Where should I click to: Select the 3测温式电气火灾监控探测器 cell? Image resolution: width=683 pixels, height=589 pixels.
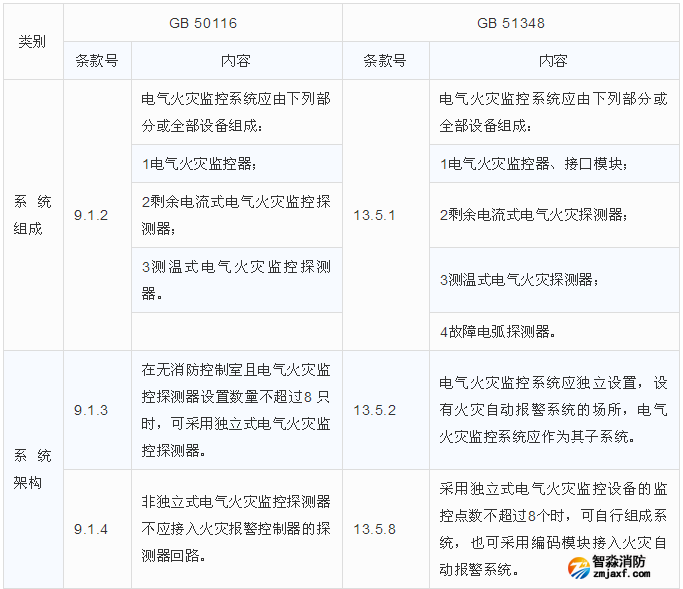[x=236, y=280]
